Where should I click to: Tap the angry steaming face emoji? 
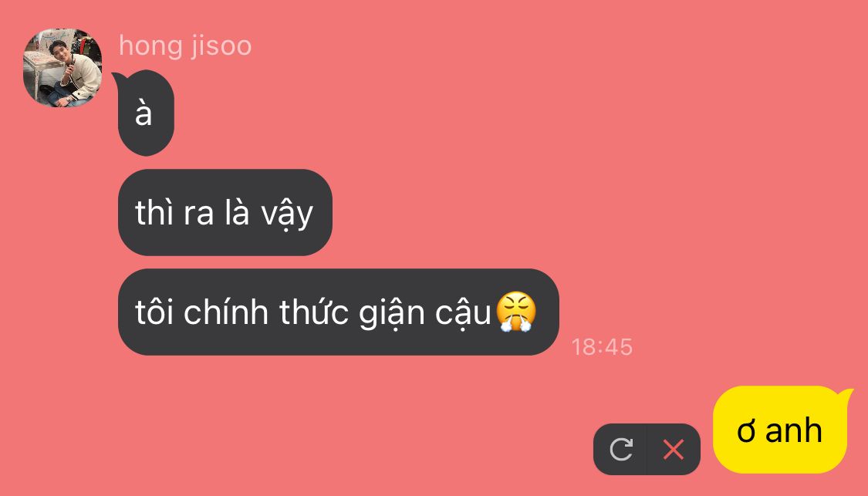pyautogui.click(x=516, y=311)
